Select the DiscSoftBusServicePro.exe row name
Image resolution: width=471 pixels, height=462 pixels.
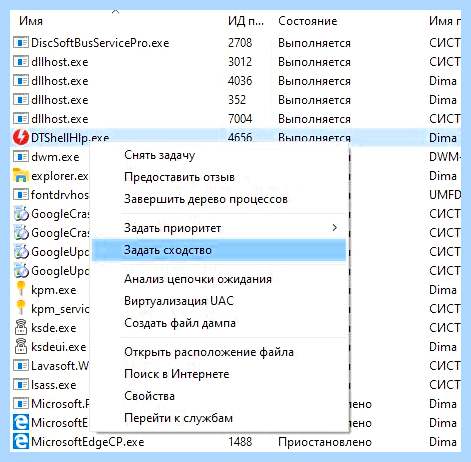[x=100, y=43]
